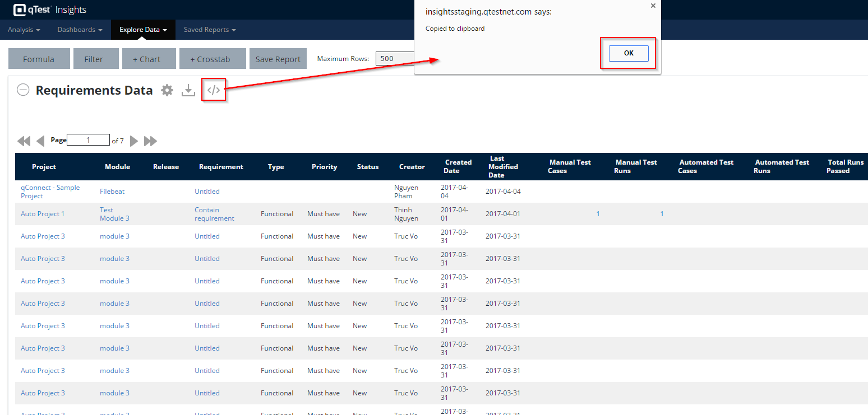Click creator name Nguyen Pham
Viewport: 868px width, 415px height.
pos(407,192)
